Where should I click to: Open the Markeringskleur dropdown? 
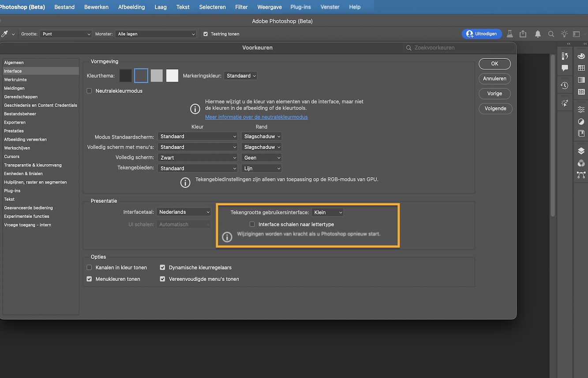[240, 75]
